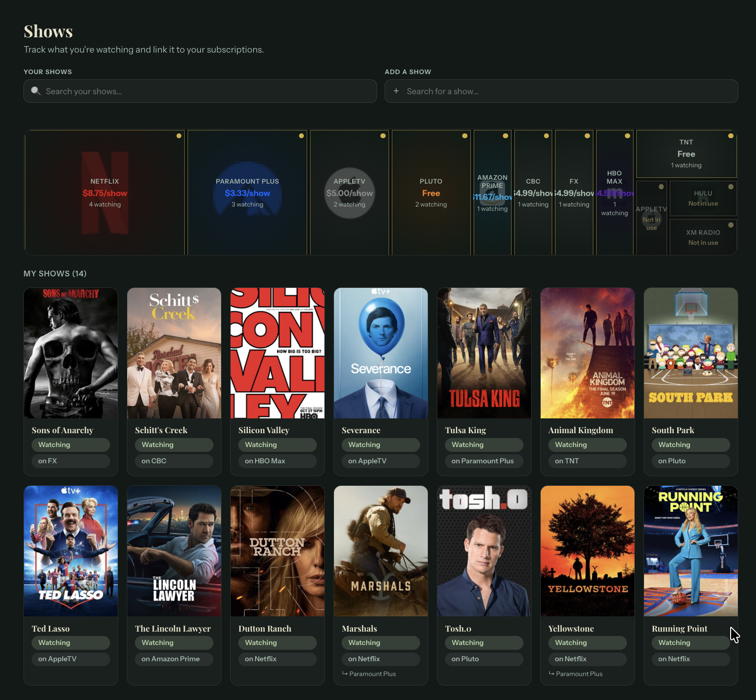Change Watching status for Ted Lasso

click(71, 643)
